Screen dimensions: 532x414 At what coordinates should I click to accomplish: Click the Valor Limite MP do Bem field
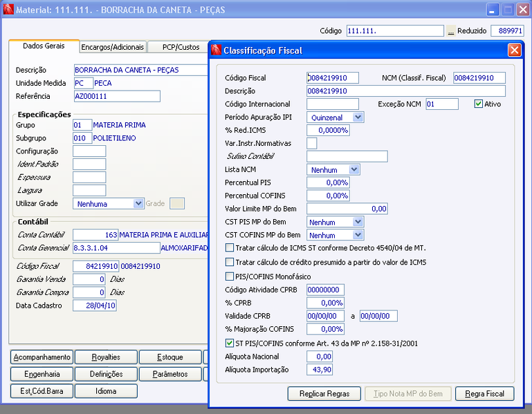pos(347,209)
